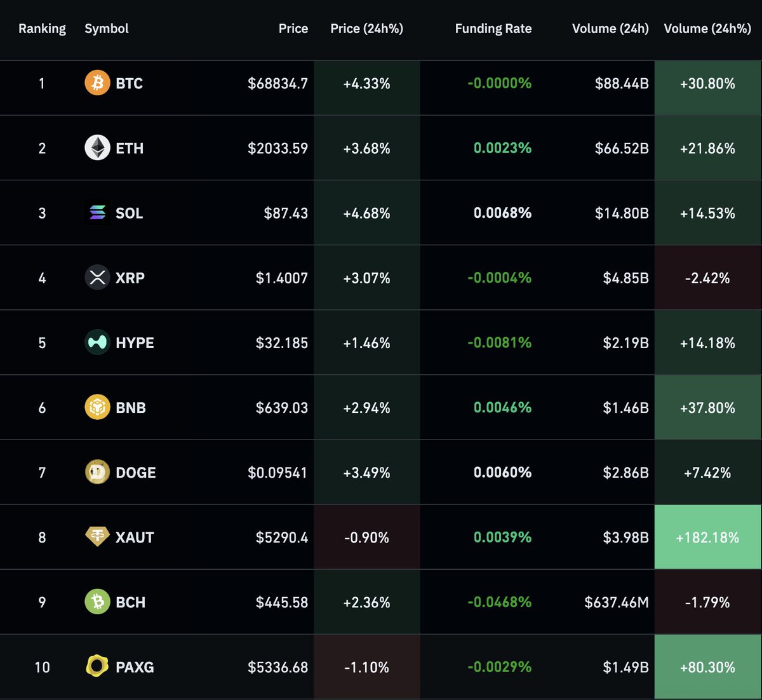This screenshot has height=700, width=762.
Task: Click the Bitcoin Cash icon
Action: (97, 602)
